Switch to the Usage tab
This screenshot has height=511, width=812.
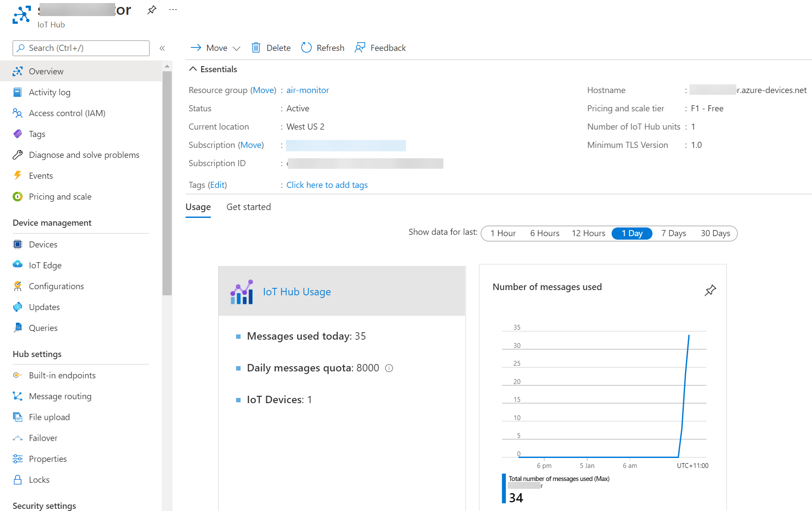(198, 207)
